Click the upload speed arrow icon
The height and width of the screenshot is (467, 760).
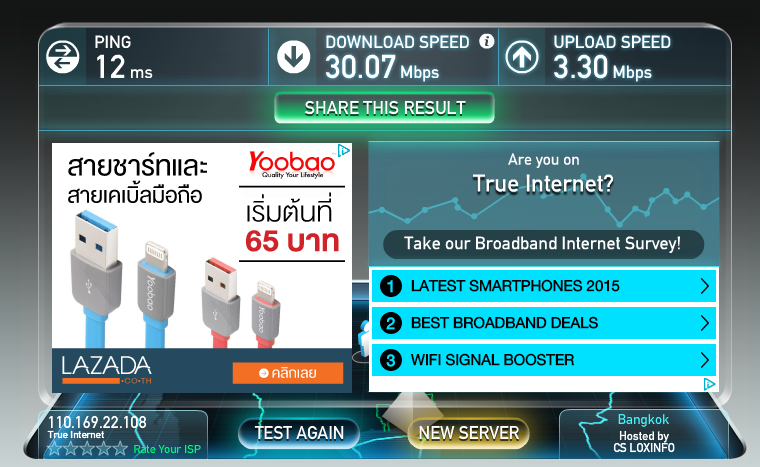(522, 57)
